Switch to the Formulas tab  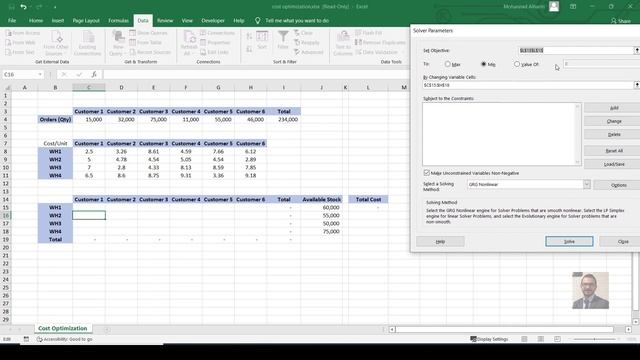(x=118, y=20)
